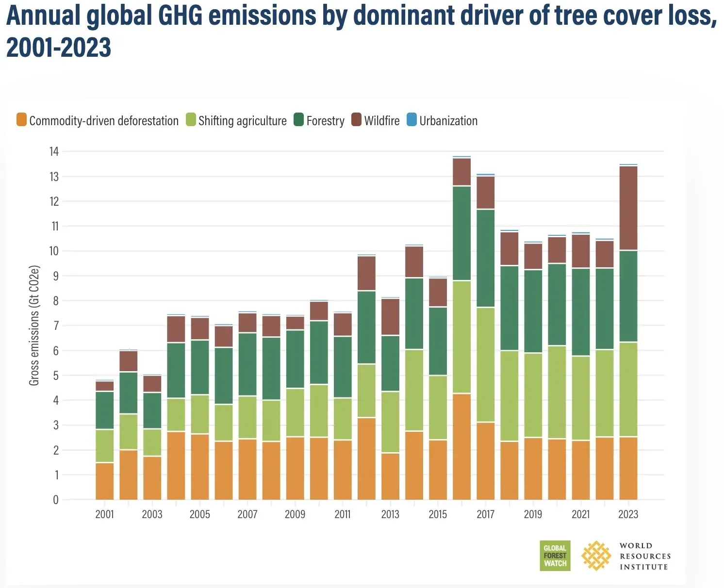Viewport: 724px width, 588px height.
Task: Click the 2023 wildfire brown bar segment
Action: click(x=628, y=208)
